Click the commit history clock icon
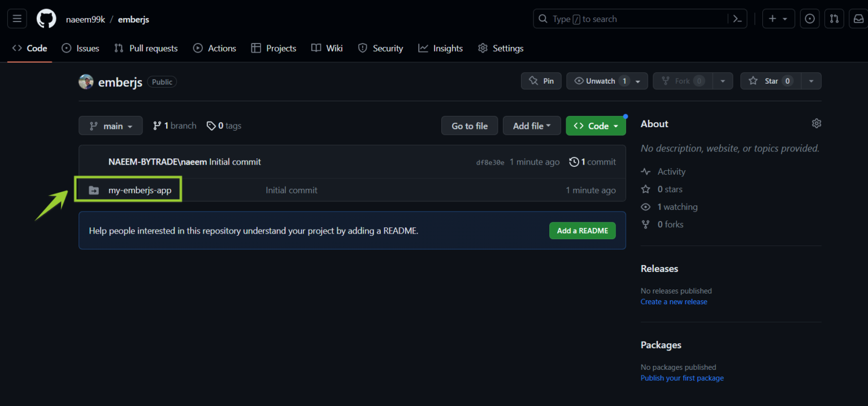 pyautogui.click(x=575, y=162)
